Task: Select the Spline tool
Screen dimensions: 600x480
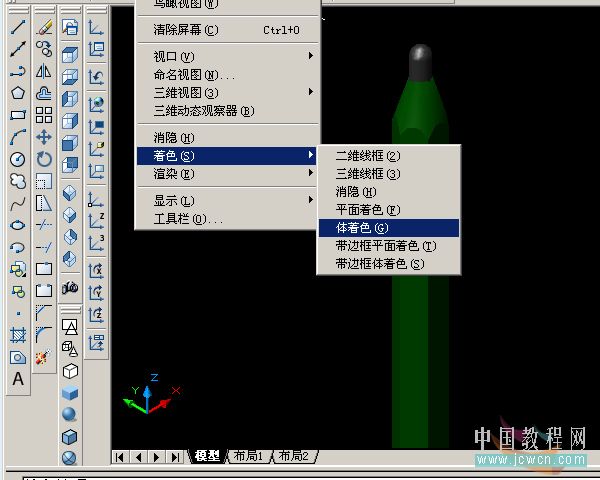Action: click(x=18, y=203)
